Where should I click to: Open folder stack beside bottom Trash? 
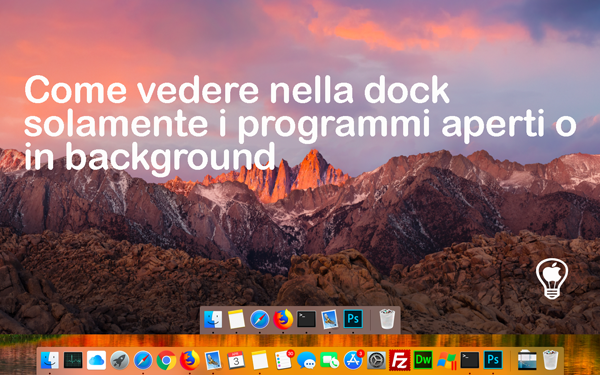pos(527,360)
